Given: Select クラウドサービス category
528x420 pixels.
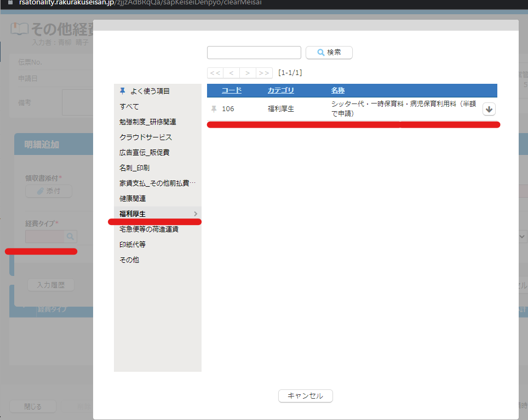Looking at the screenshot, I should pyautogui.click(x=146, y=137).
